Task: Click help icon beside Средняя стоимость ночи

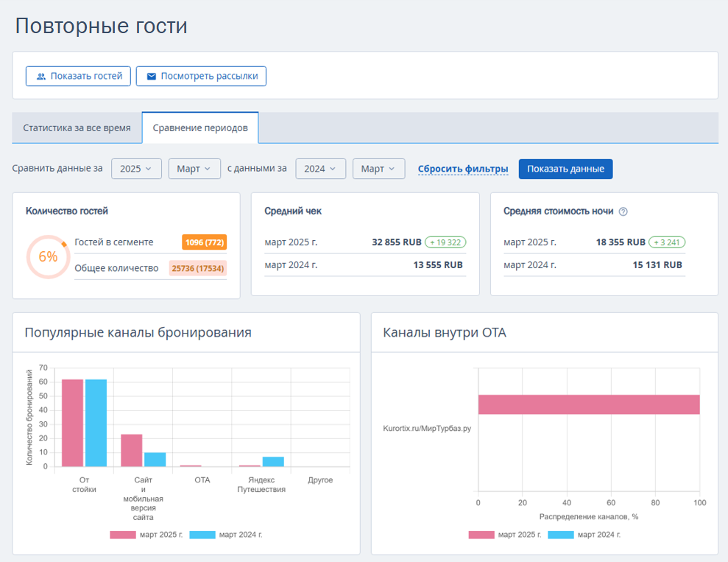Action: (x=623, y=211)
